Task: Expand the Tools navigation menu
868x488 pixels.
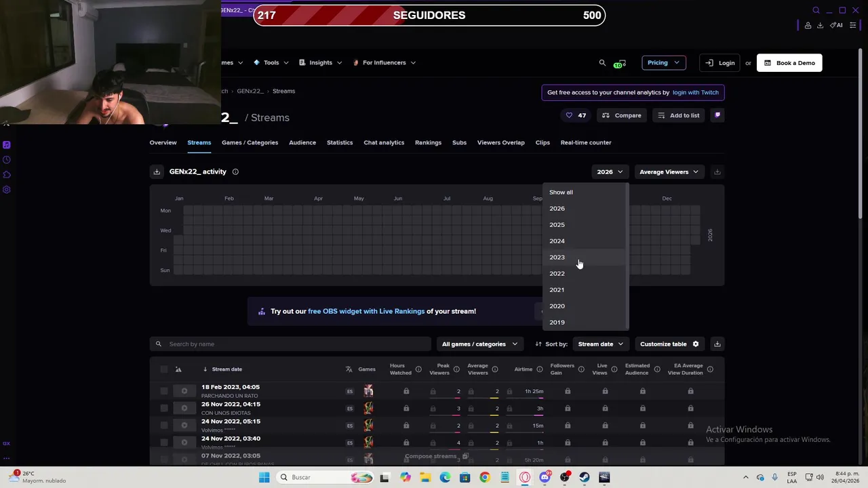Action: pos(271,62)
